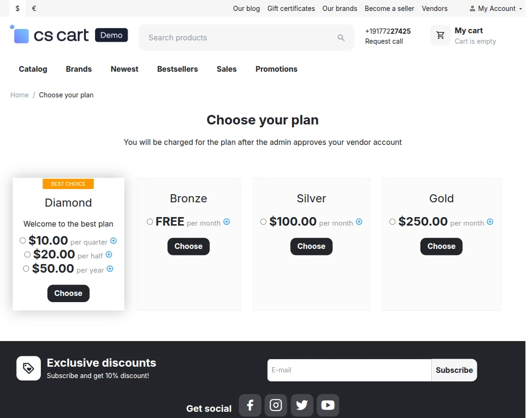This screenshot has width=532, height=418.
Task: Open the My Account dropdown
Action: coord(495,8)
